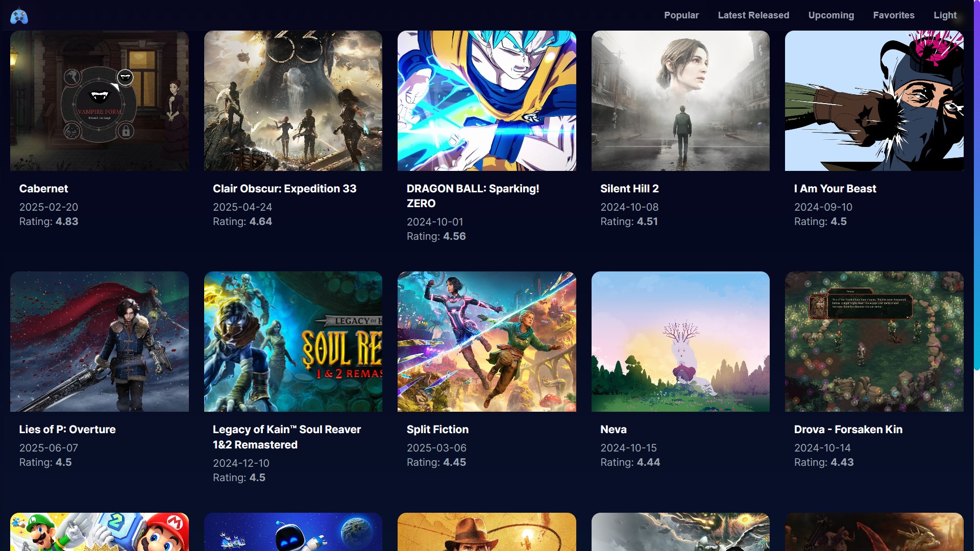The image size is (980, 551).
Task: Open the Silent Hill 2 cover image
Action: pyautogui.click(x=680, y=101)
